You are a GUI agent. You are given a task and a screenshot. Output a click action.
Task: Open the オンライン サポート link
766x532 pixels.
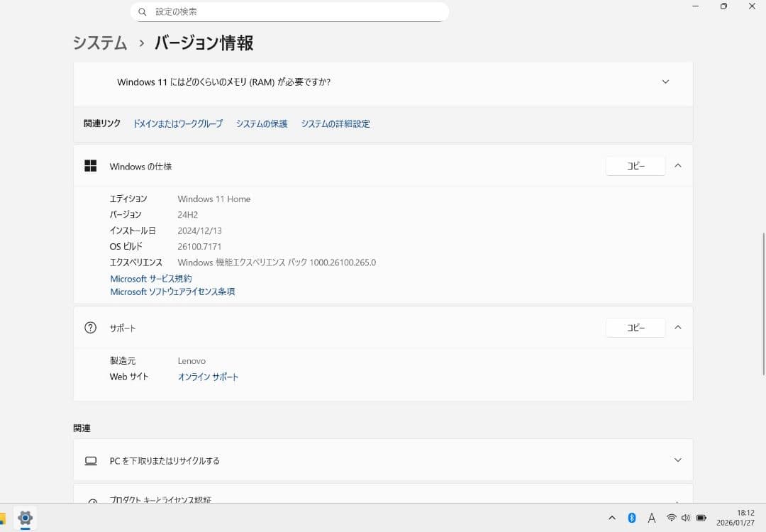[x=208, y=377]
